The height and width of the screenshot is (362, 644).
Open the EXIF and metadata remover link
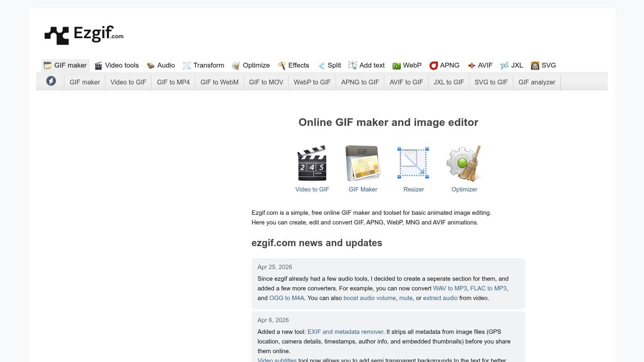[345, 332]
